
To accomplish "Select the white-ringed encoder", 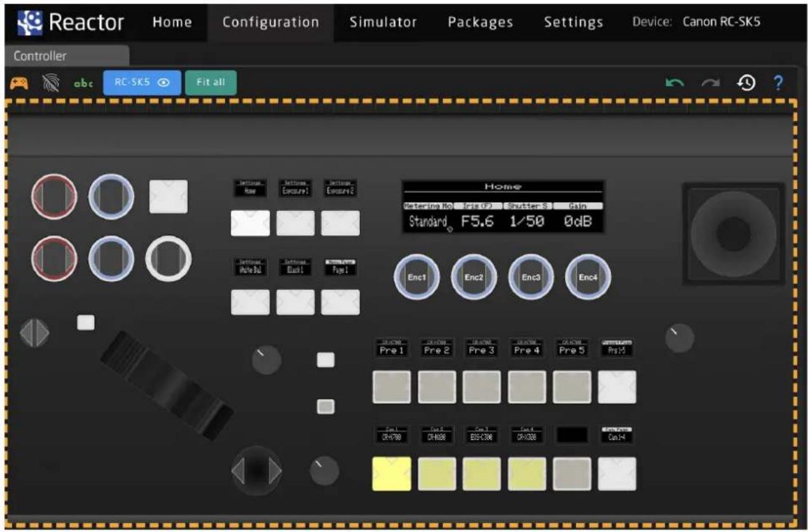I will point(168,259).
